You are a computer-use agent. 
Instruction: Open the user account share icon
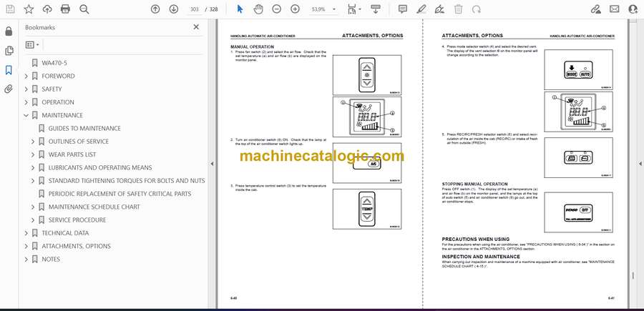point(633,9)
